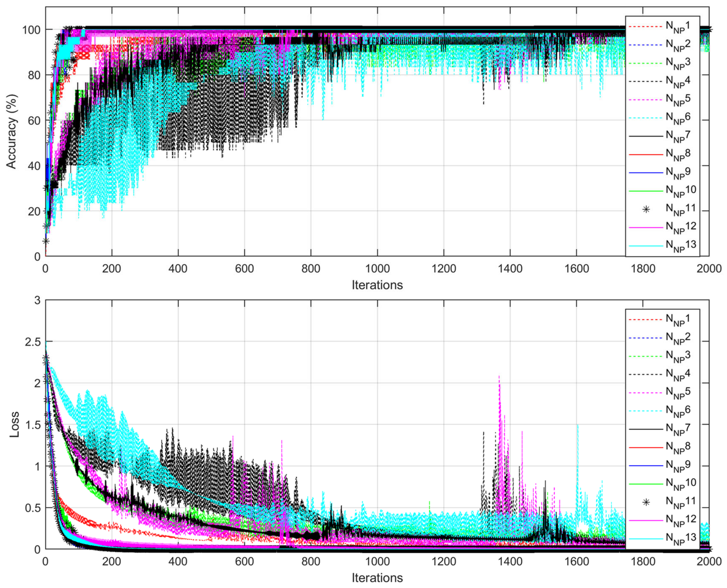Click the Accuracy (%) y-axis label
Screen dimensions: 727x588
point(12,132)
